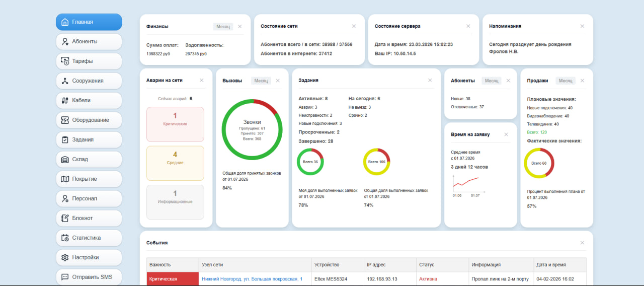Viewport: 644px width, 286px height.
Task: Click the Тарифы icon in sidebar
Action: pos(64,61)
